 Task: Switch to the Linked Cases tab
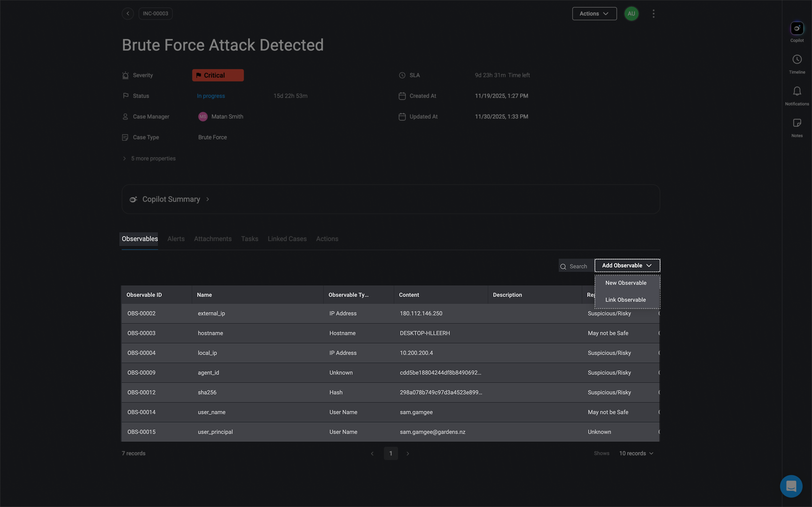(287, 239)
